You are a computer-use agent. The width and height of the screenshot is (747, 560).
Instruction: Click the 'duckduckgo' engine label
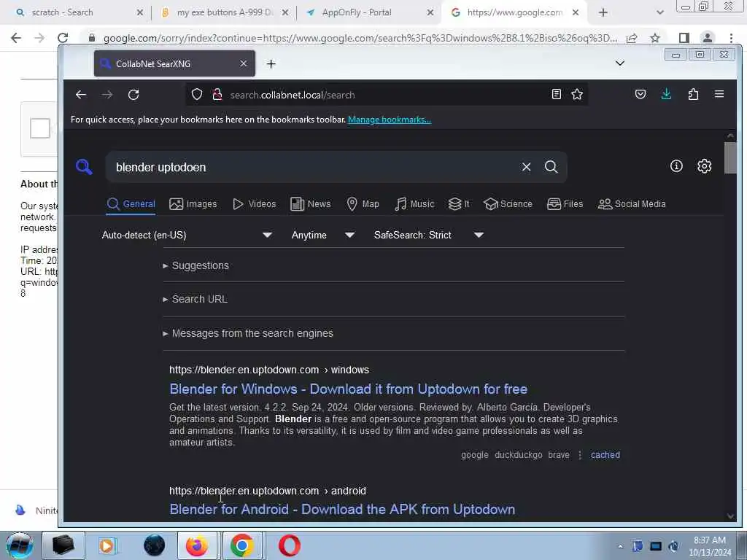[x=519, y=455]
